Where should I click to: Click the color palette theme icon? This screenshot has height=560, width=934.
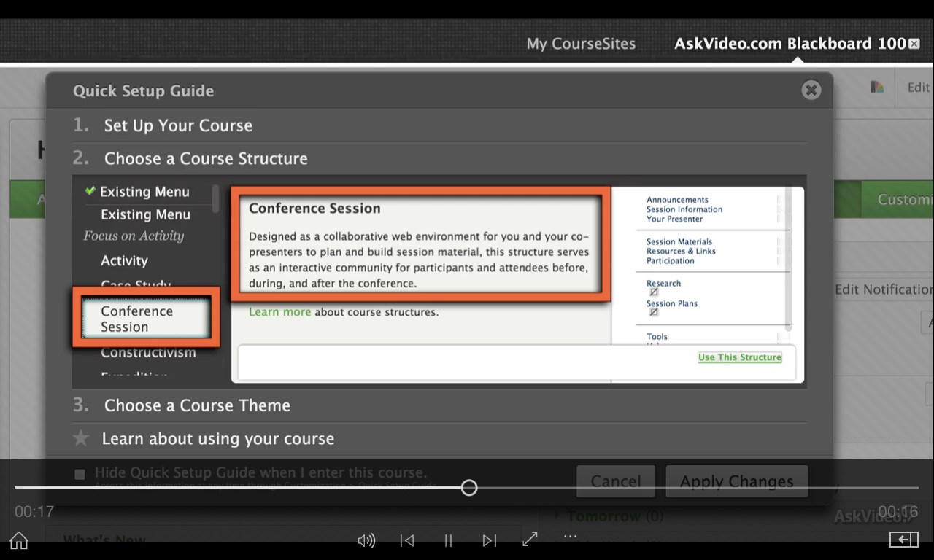[x=877, y=87]
